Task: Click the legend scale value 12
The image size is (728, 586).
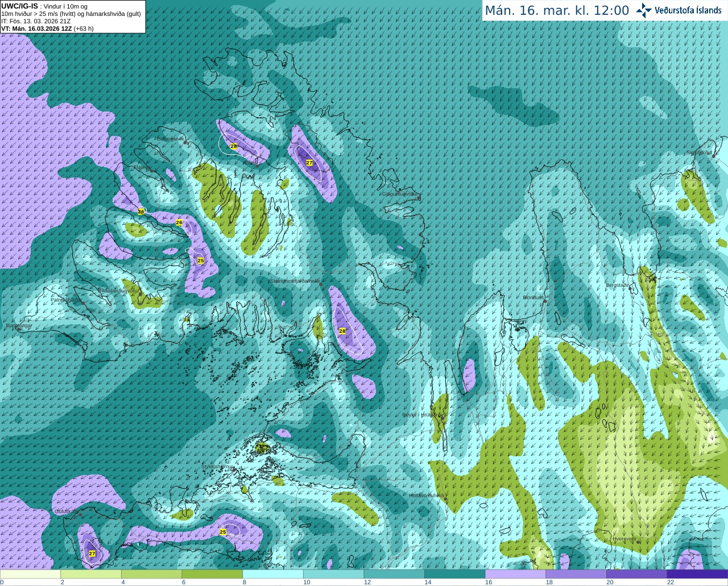Action: tap(367, 582)
